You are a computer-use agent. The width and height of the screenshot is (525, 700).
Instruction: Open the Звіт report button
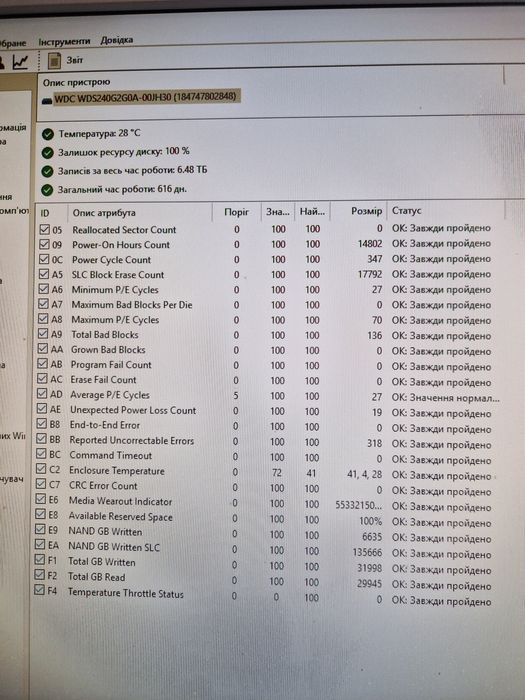tap(66, 60)
